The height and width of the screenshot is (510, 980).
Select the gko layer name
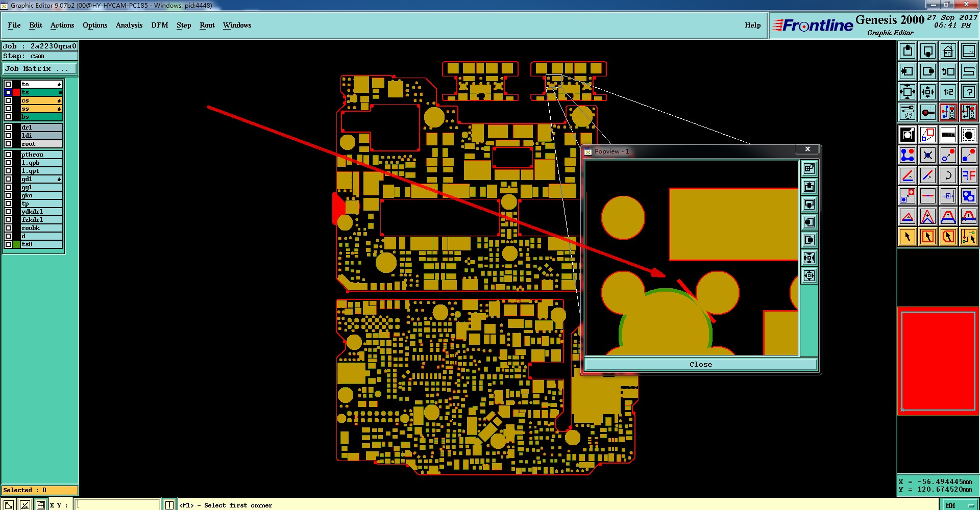pos(42,195)
